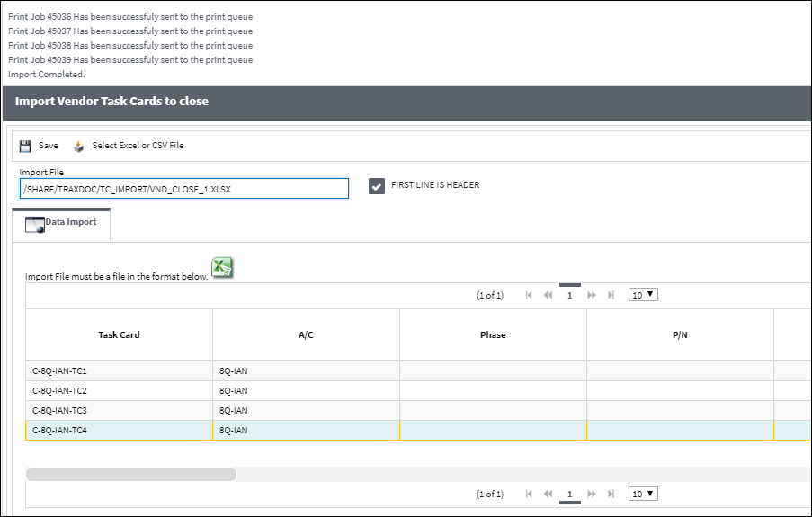Click the Save button label
Viewport: 812px width, 517px height.
pyautogui.click(x=49, y=146)
